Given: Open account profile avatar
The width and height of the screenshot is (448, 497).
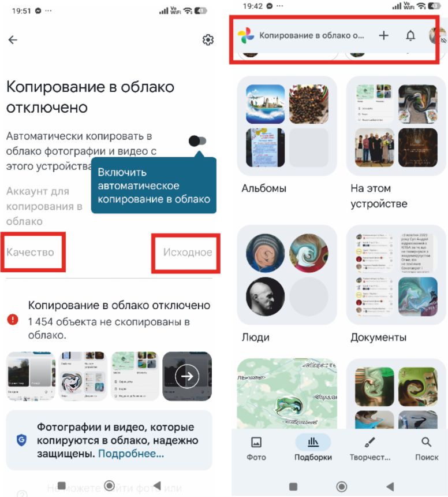Looking at the screenshot, I should 437,35.
